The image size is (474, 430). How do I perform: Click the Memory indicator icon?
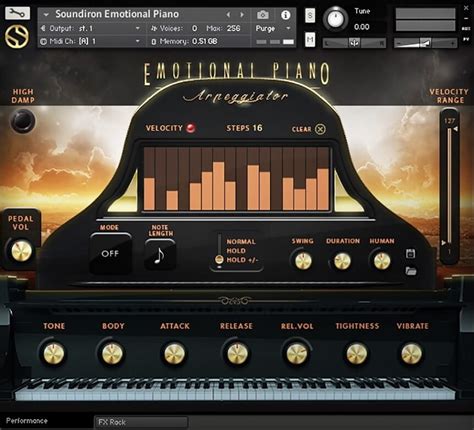(x=153, y=42)
